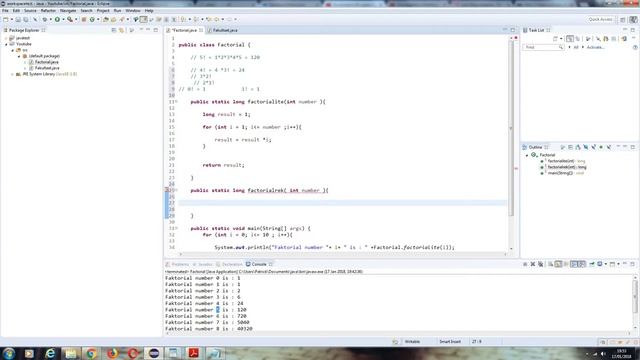Viewport: 640px width, 360px height.
Task: Open Firefox from taskbar
Action: (112, 353)
